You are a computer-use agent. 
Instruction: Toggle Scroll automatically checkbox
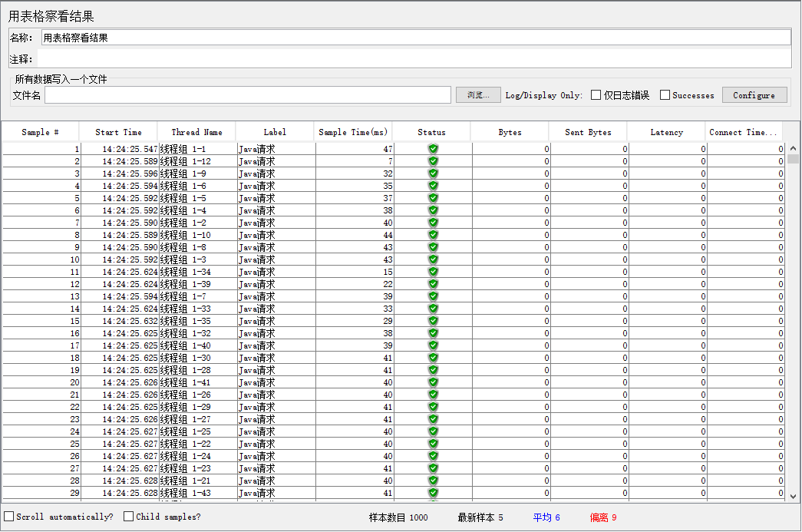(9, 517)
